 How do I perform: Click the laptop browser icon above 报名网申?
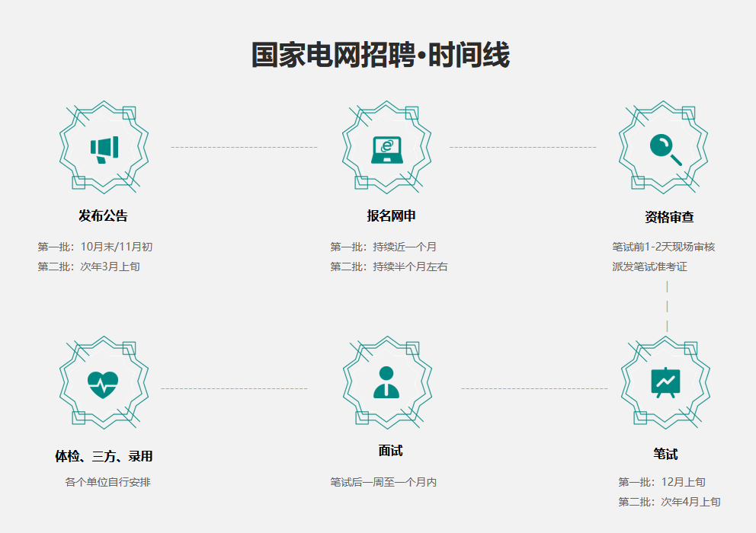point(386,149)
